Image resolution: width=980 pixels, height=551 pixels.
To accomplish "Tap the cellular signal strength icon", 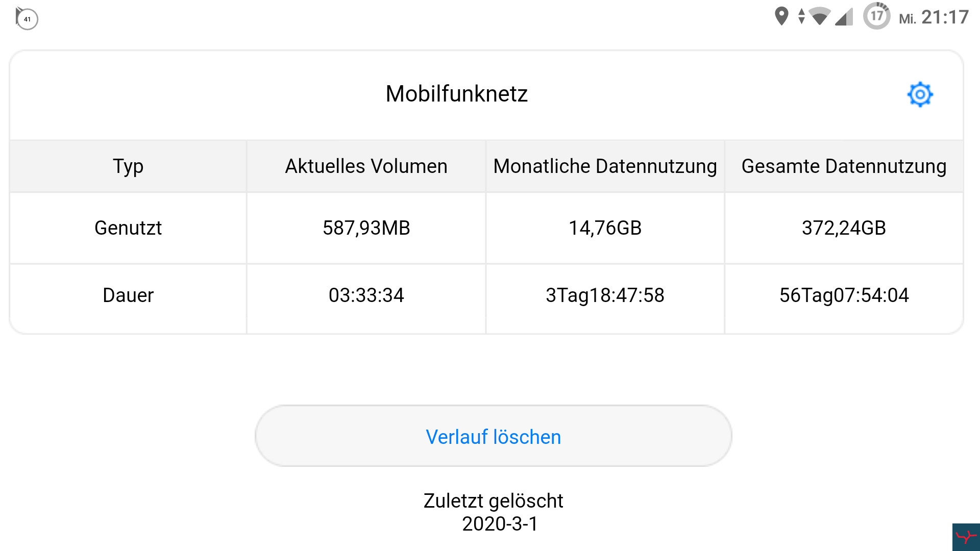I will [844, 16].
